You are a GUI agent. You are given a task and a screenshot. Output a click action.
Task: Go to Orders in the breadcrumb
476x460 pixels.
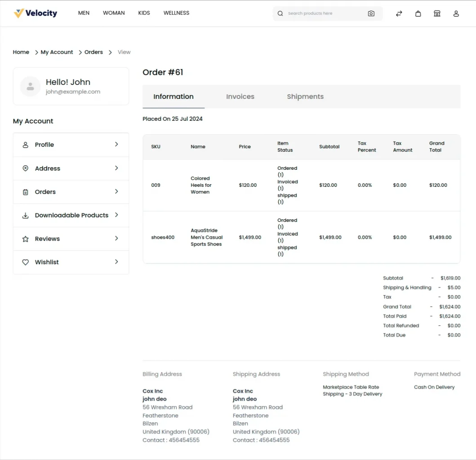coord(93,52)
